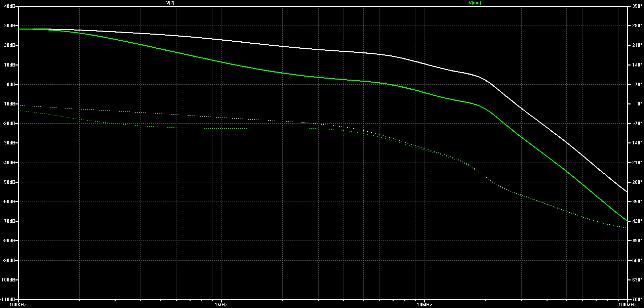
Task: Click the 350° phase axis label
Action: (x=637, y=6)
